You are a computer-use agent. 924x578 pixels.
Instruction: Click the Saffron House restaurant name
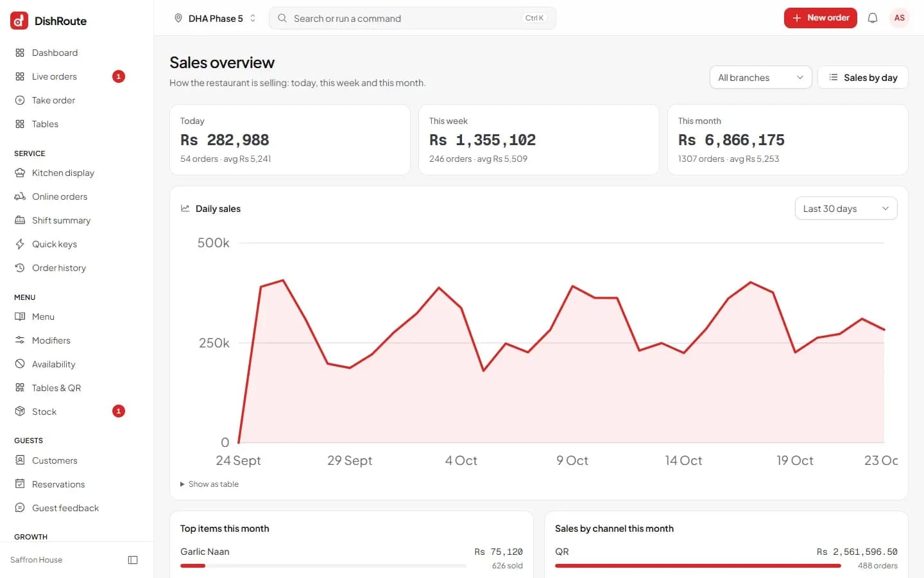37,560
